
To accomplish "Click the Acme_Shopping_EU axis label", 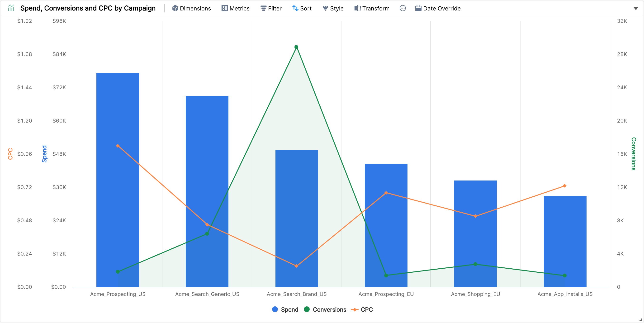I will point(475,294).
